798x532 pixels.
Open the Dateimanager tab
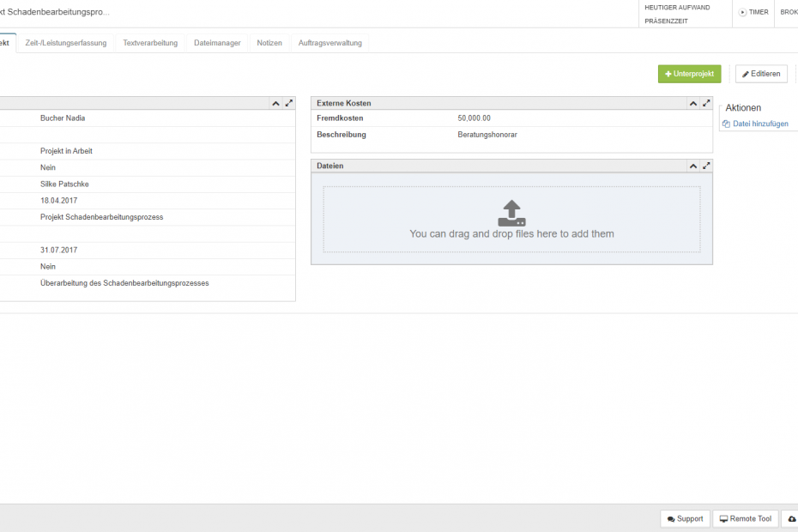(x=217, y=43)
